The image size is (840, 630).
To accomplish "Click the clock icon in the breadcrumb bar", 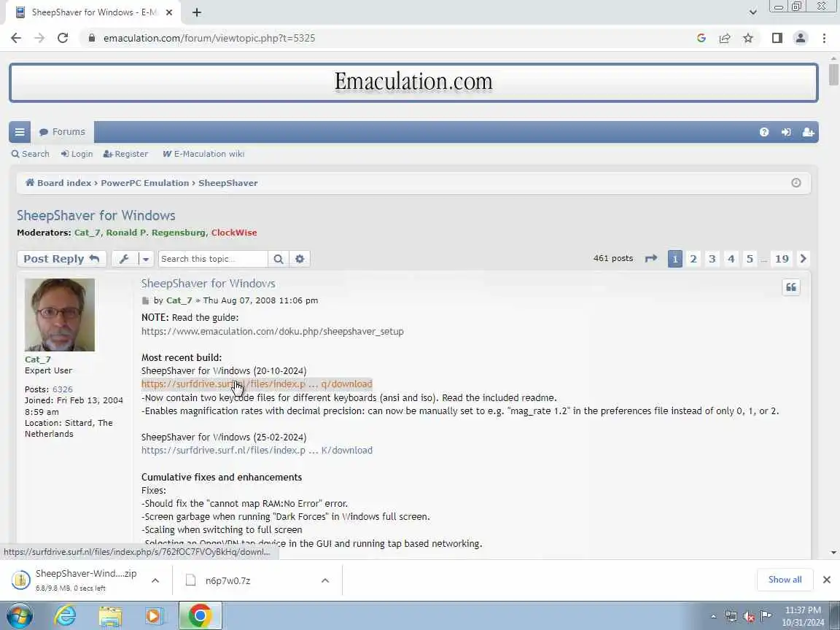I will click(x=796, y=183).
